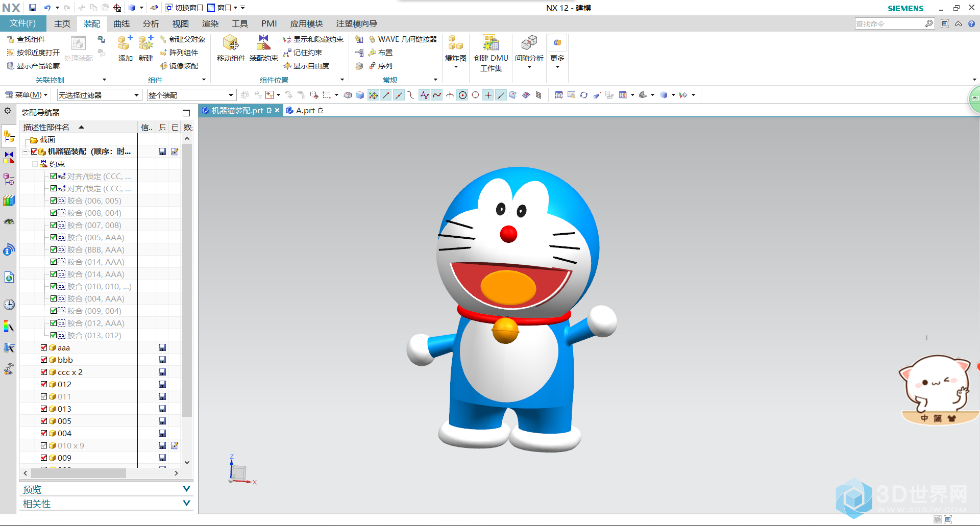Open the History clock sidebar icon

(9, 305)
